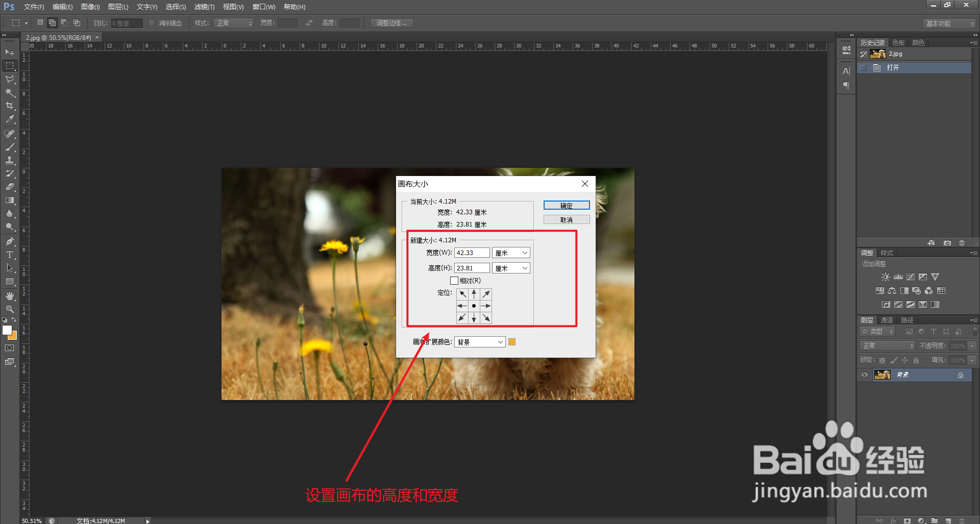The image size is (980, 524).
Task: Click the Refine Edge button
Action: click(x=391, y=23)
